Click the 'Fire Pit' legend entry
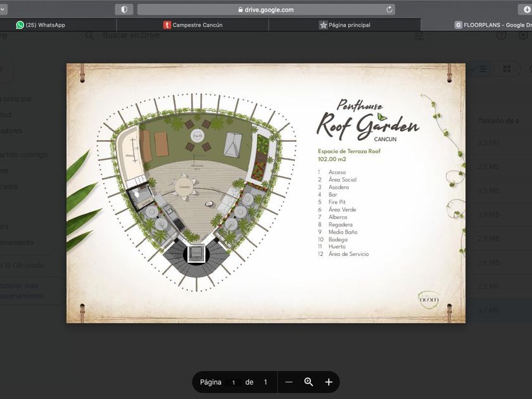 337,202
